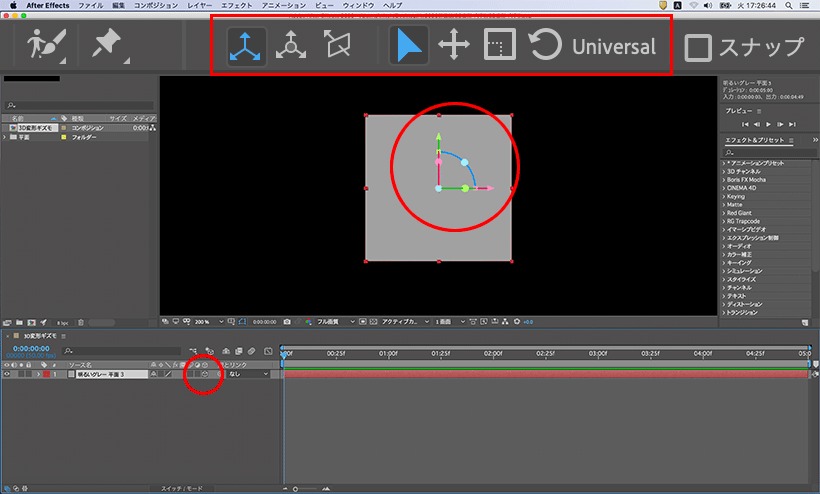The width and height of the screenshot is (820, 494).
Task: Open the エフェクト&プリセット panel menu
Action: pos(792,140)
